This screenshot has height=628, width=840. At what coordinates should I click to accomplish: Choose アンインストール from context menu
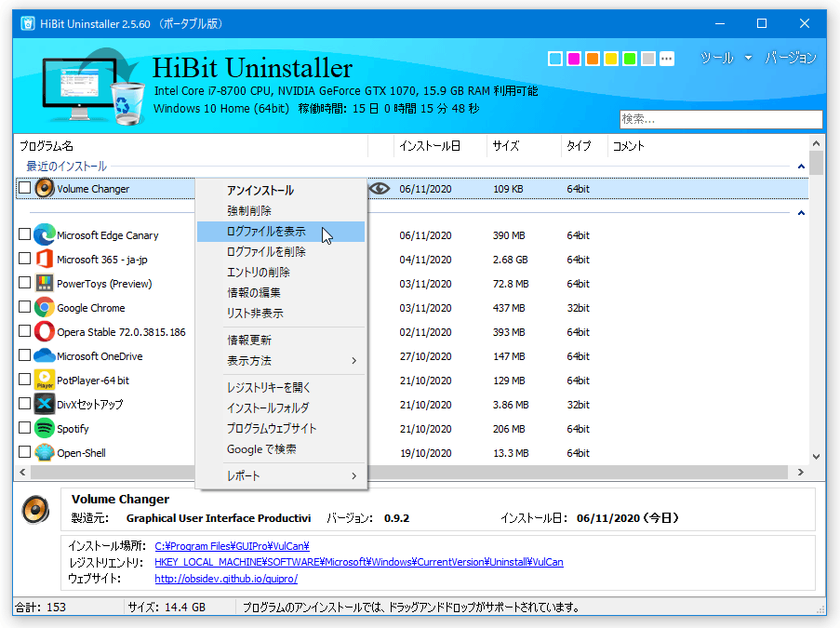coord(281,190)
